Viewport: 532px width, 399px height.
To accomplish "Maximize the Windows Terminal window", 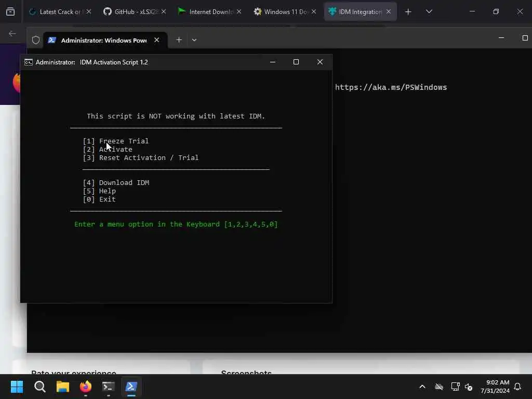I will 525,37.
